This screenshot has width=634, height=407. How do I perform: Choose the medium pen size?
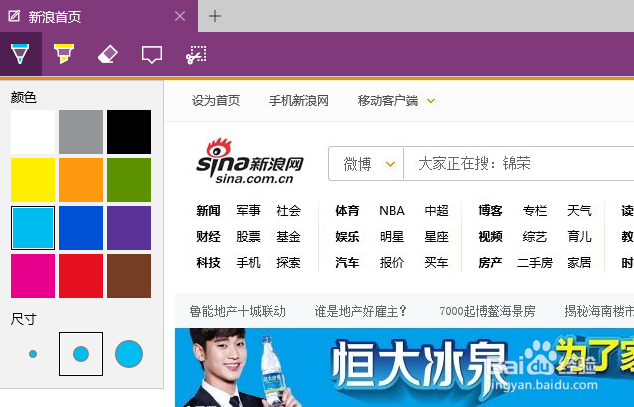tap(81, 354)
